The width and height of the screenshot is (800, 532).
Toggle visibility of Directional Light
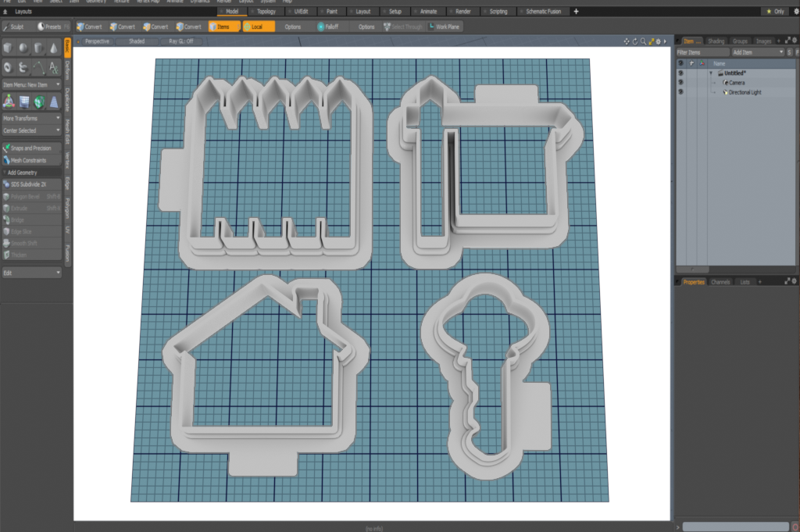pyautogui.click(x=680, y=92)
